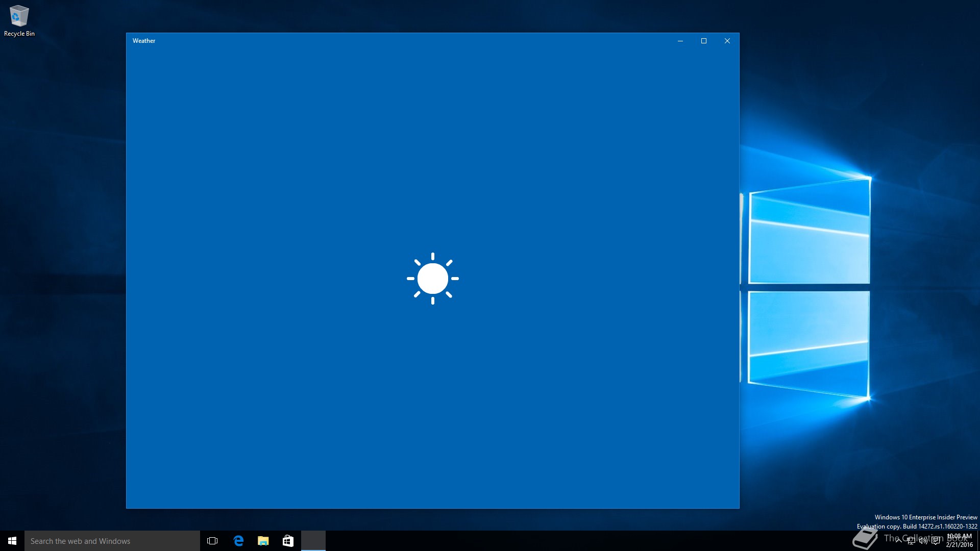Click the network icon in system tray
The height and width of the screenshot is (551, 980).
[x=911, y=541]
